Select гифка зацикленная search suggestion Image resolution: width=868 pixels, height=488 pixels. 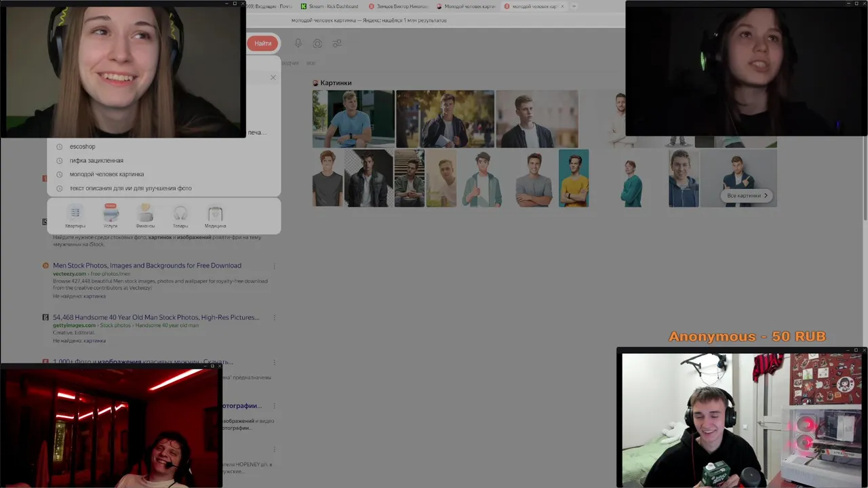96,161
